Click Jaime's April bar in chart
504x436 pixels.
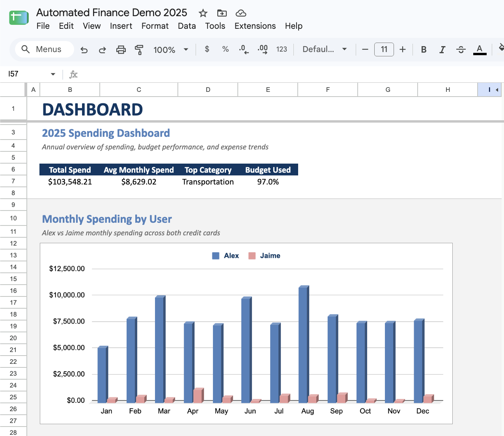(198, 395)
